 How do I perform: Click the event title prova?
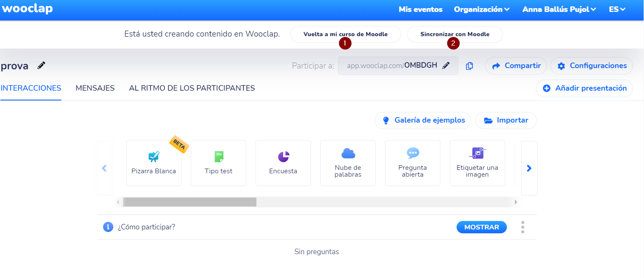pos(14,66)
